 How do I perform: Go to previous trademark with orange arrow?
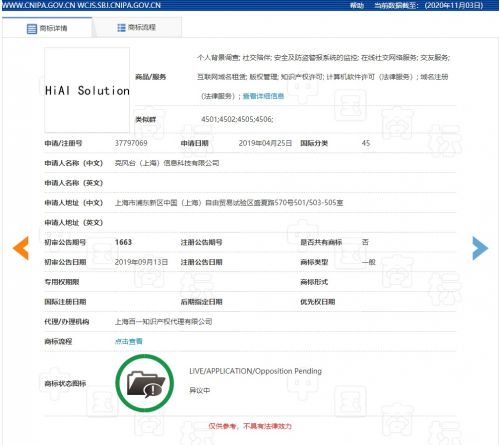21,248
